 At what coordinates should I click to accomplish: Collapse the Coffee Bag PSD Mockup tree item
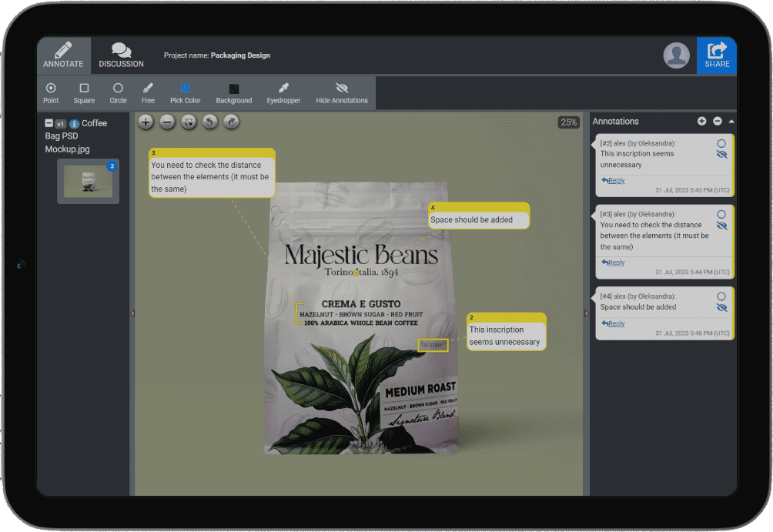point(49,122)
